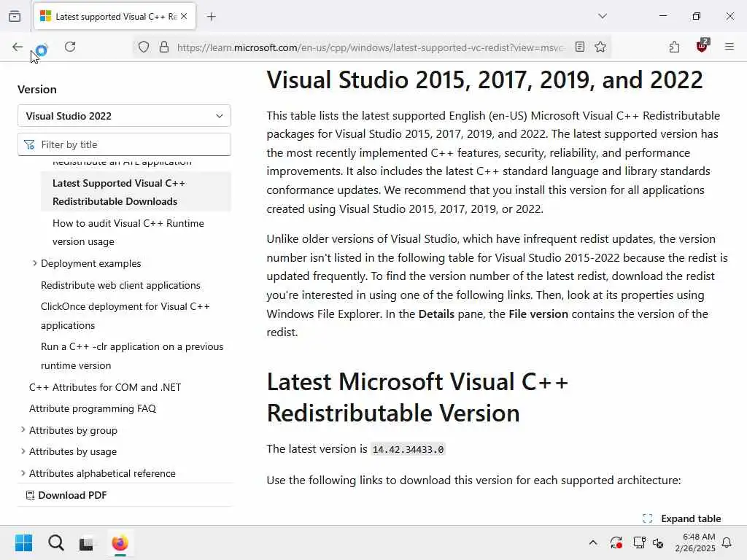Screen dimensions: 747x560
Task: Select the Latest supported Visual C++ tab
Action: pos(115,17)
